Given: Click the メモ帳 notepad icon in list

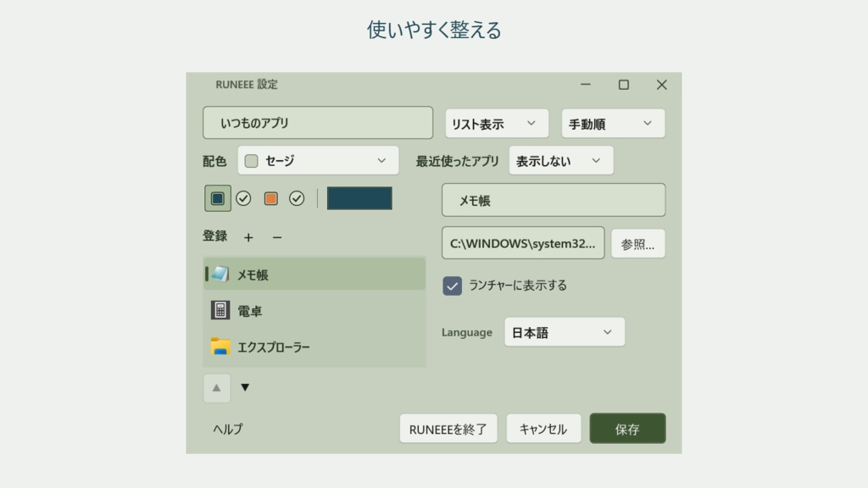Looking at the screenshot, I should coord(220,274).
